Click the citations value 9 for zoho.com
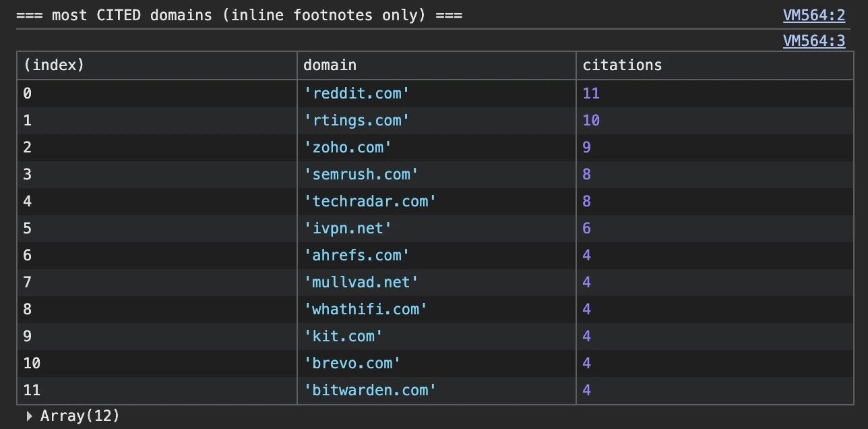Image resolution: width=868 pixels, height=429 pixels. click(x=587, y=147)
